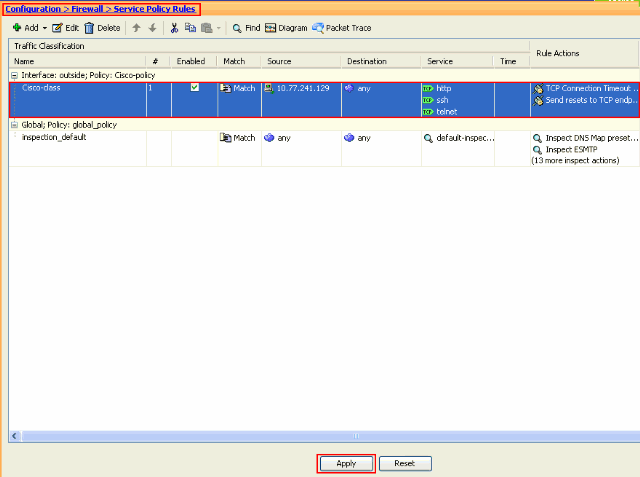Click the Match column header
640x477 pixels.
(x=239, y=61)
